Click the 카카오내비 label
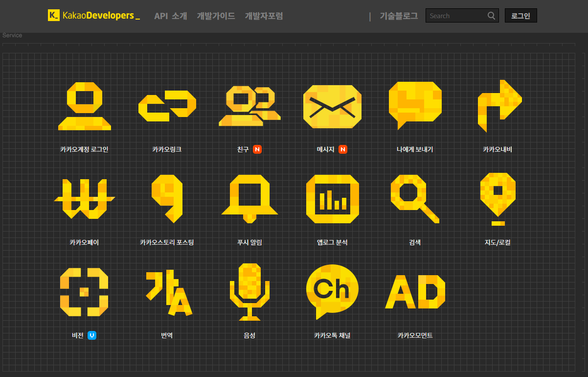This screenshot has width=588, height=377. point(498,149)
